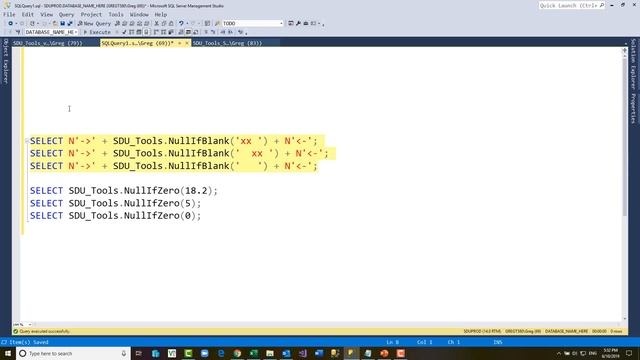Open Task View on the taskbar
Image resolution: width=640 pixels, height=360 pixels.
139,353
